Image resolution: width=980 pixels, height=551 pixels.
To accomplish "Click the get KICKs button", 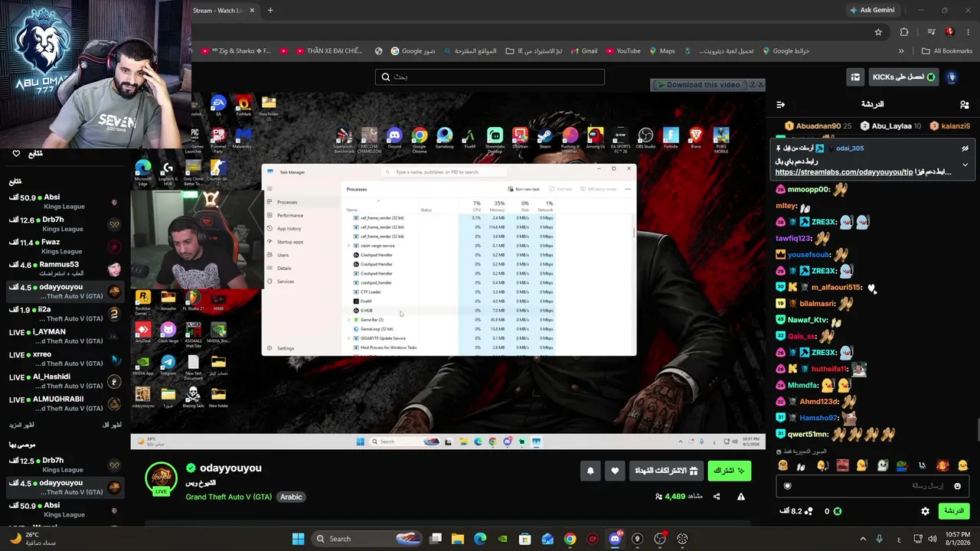I will (903, 77).
